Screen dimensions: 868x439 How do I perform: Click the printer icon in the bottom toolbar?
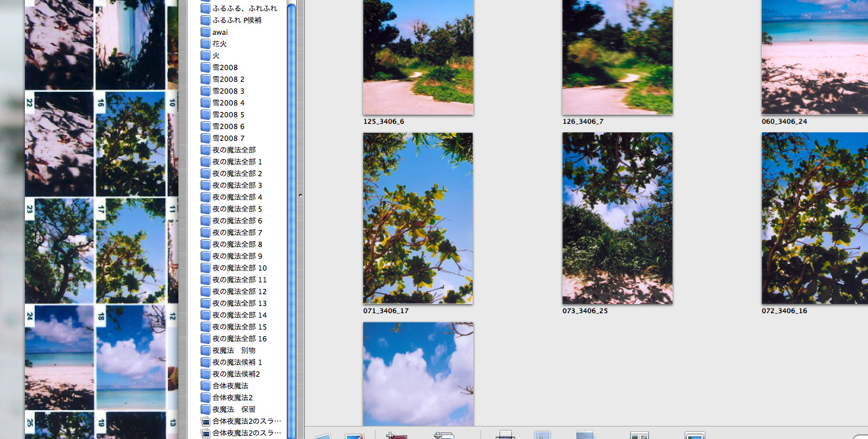coord(505,434)
